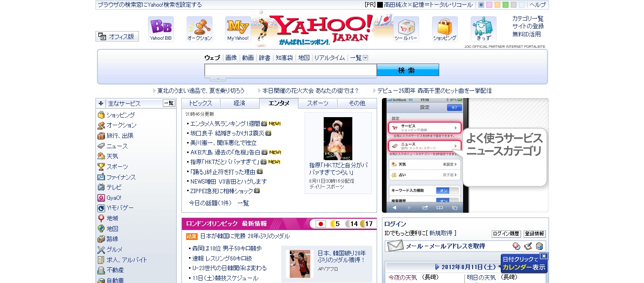Open the ショッピング bag icon in header
Image resolution: width=644 pixels, height=283 pixels.
click(x=445, y=29)
